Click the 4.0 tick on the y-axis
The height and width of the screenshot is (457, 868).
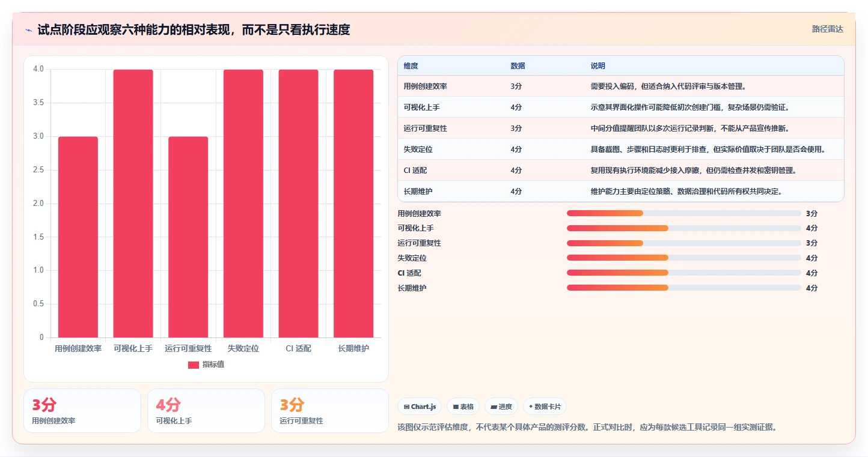tap(38, 69)
